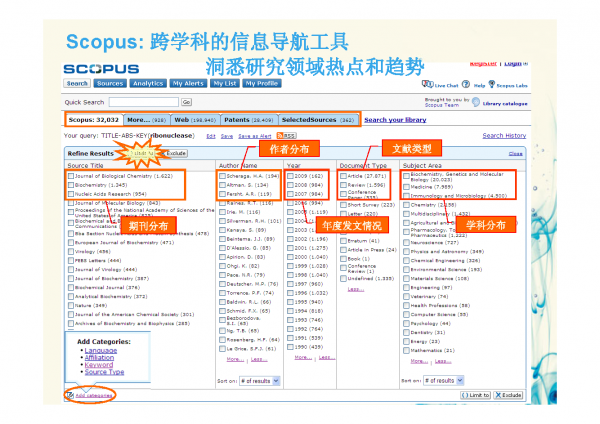Add the Source Type category
Image resolution: width=600 pixels, height=424 pixels.
point(104,372)
